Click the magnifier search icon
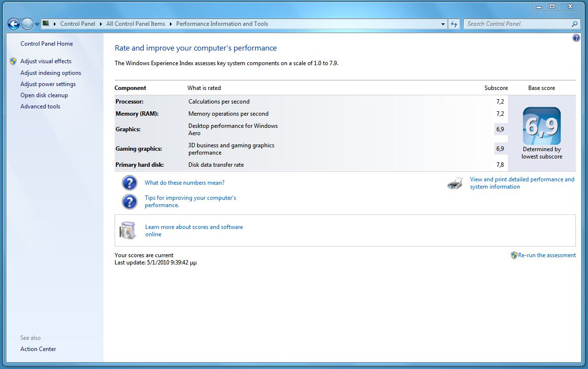588x369 pixels. [575, 23]
